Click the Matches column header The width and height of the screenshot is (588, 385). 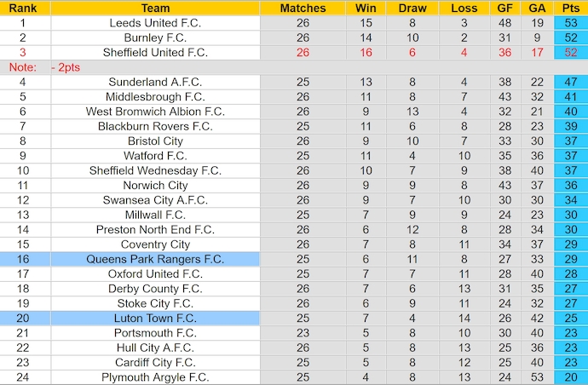(303, 9)
